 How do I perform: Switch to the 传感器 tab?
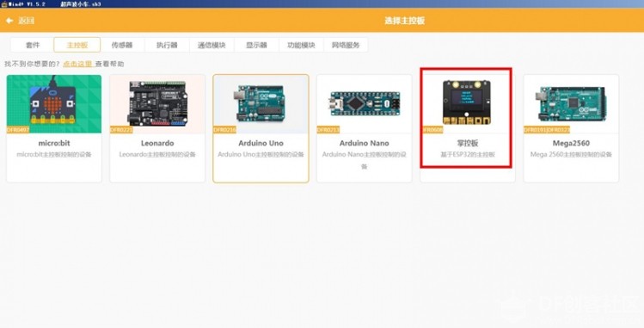click(122, 45)
